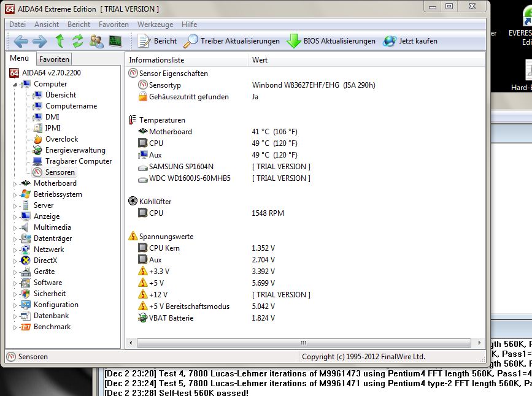Refresh using the green circular arrows icon
This screenshot has width=532, height=396.
click(78, 41)
